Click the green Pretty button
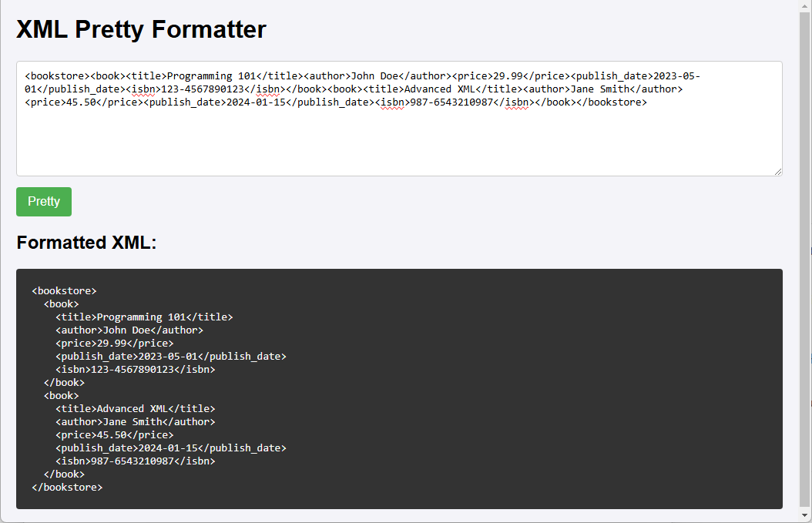812x523 pixels. pos(43,202)
